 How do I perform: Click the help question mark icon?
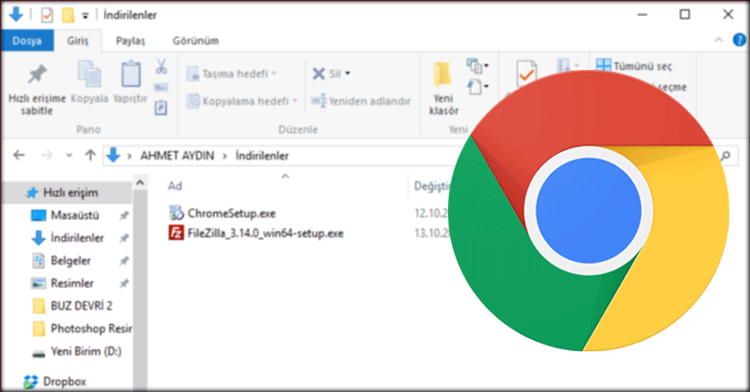click(739, 40)
